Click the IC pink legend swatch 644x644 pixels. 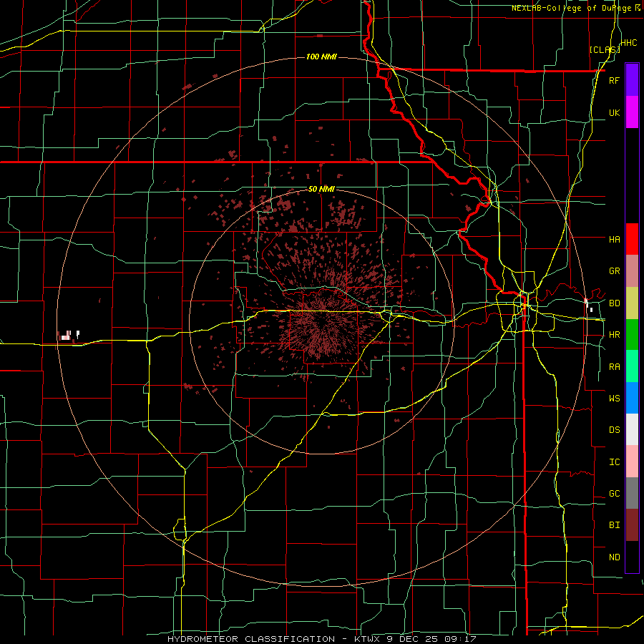(x=632, y=462)
